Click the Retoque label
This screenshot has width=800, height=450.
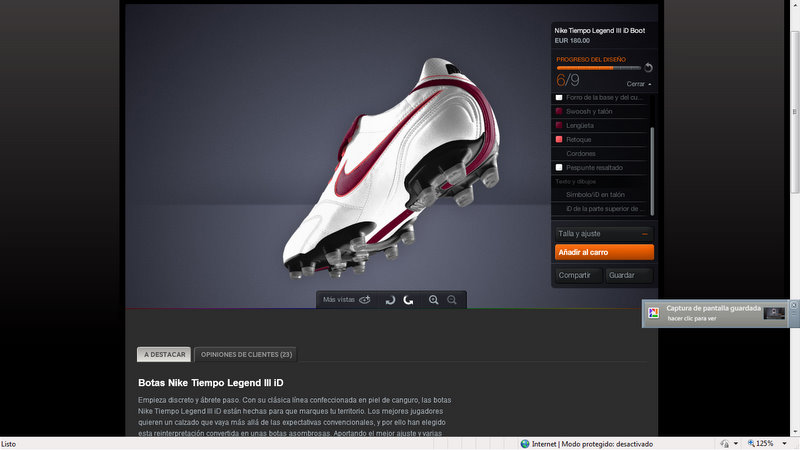pos(579,139)
